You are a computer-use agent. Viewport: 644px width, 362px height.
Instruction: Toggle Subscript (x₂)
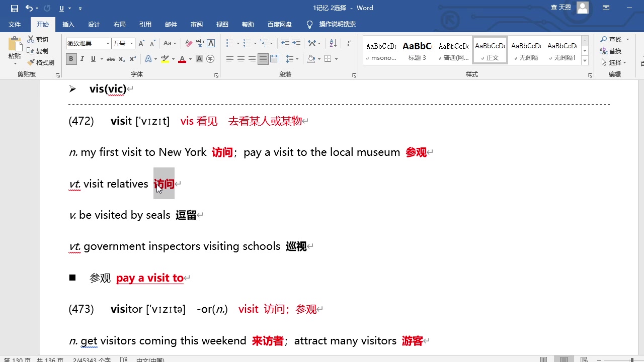pos(123,59)
